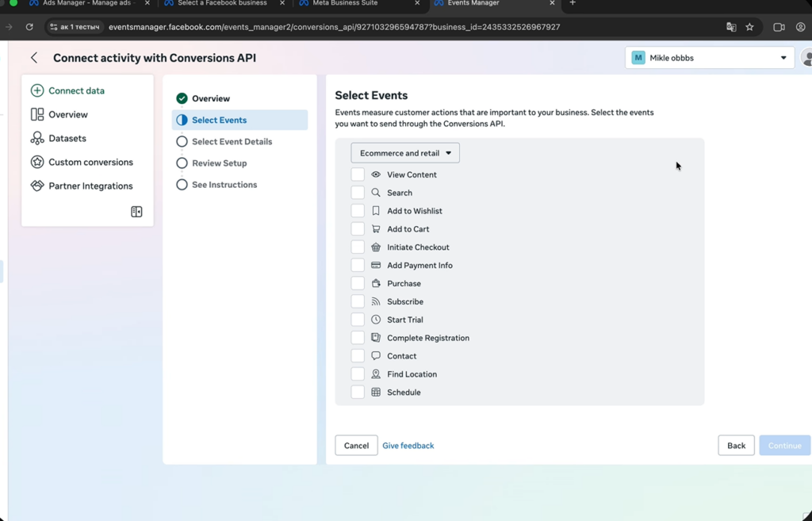Click the Connect data plus icon
Viewport: 812px width, 521px height.
(x=37, y=90)
